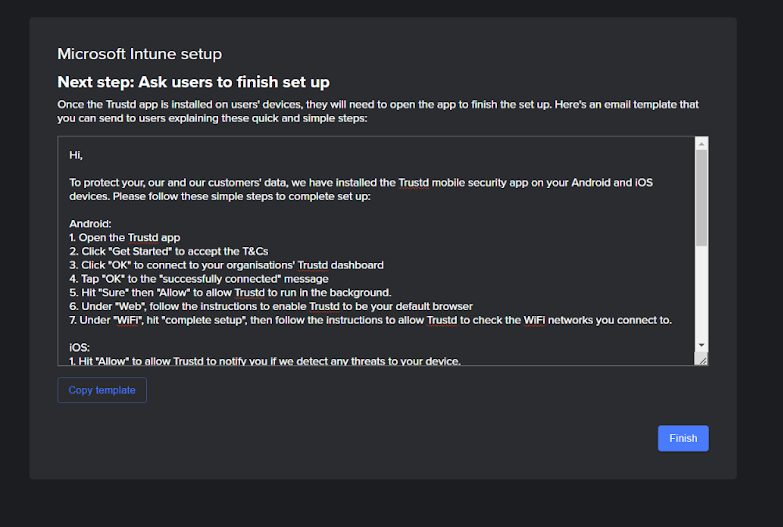This screenshot has width=783, height=527.
Task: Finish the Microsoft Intune setup
Action: click(x=683, y=438)
